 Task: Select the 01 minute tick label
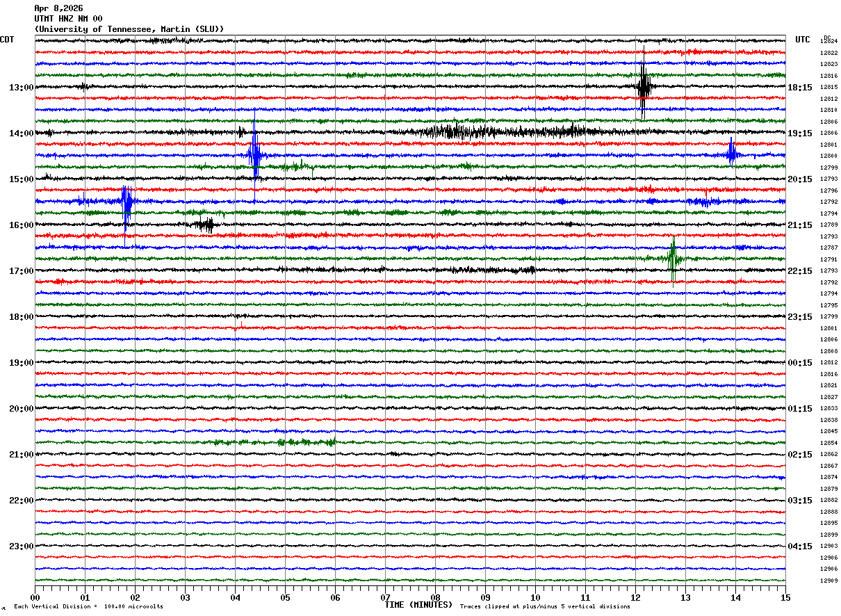[85, 597]
